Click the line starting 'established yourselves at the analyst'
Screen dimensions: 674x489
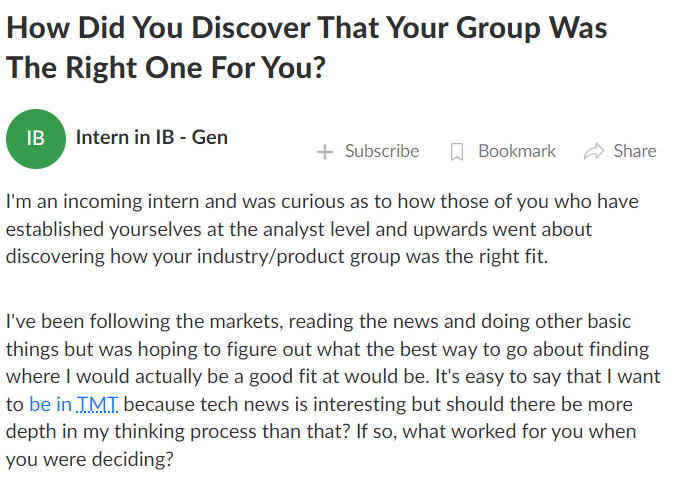299,229
